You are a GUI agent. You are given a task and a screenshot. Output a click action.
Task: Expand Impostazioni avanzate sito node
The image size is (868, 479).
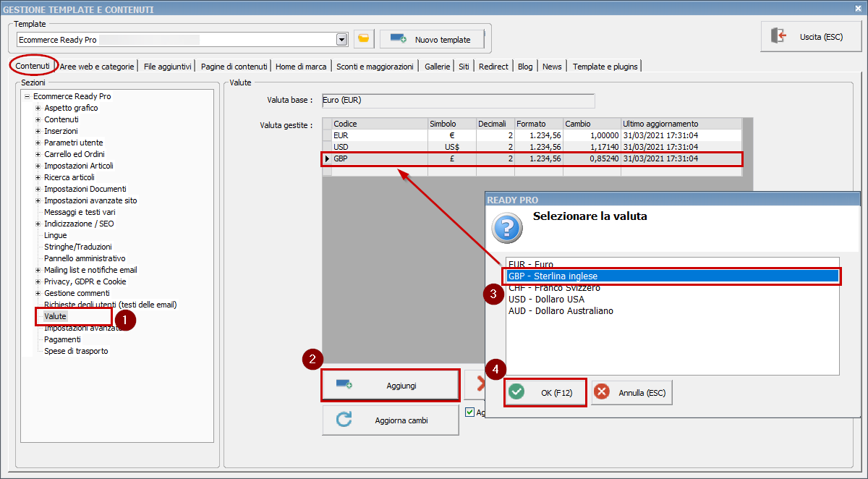(x=38, y=200)
